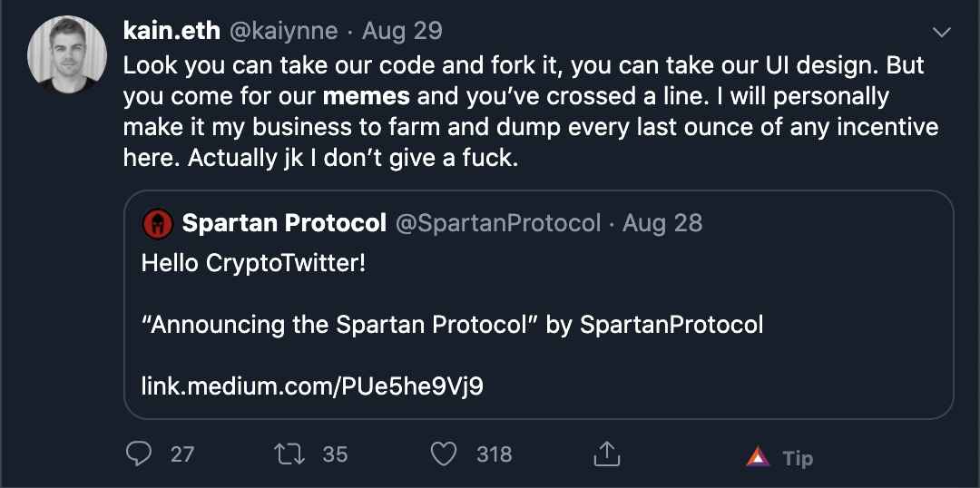Screen dimensions: 980x488
Task: Click the 27 replies count
Action: click(182, 454)
